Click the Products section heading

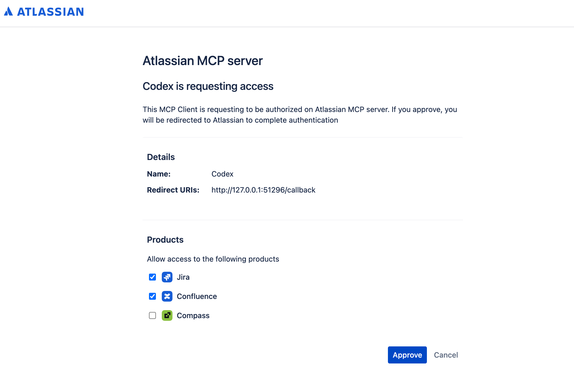coord(165,240)
